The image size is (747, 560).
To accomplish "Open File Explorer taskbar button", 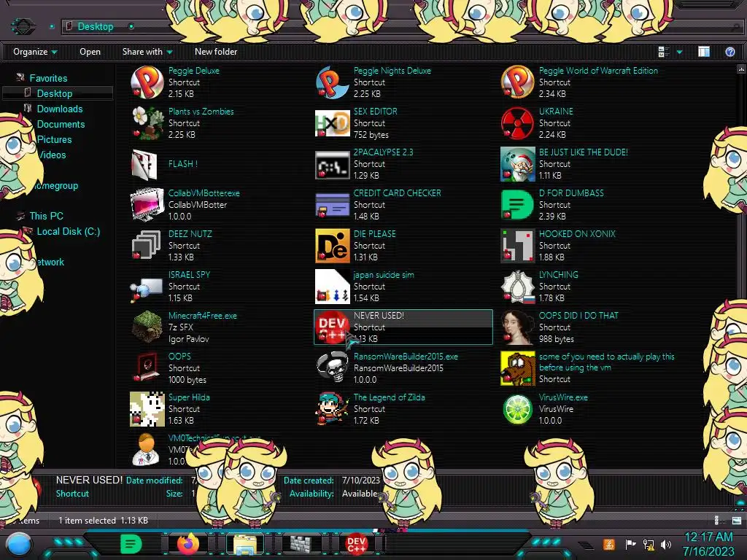I will (245, 544).
